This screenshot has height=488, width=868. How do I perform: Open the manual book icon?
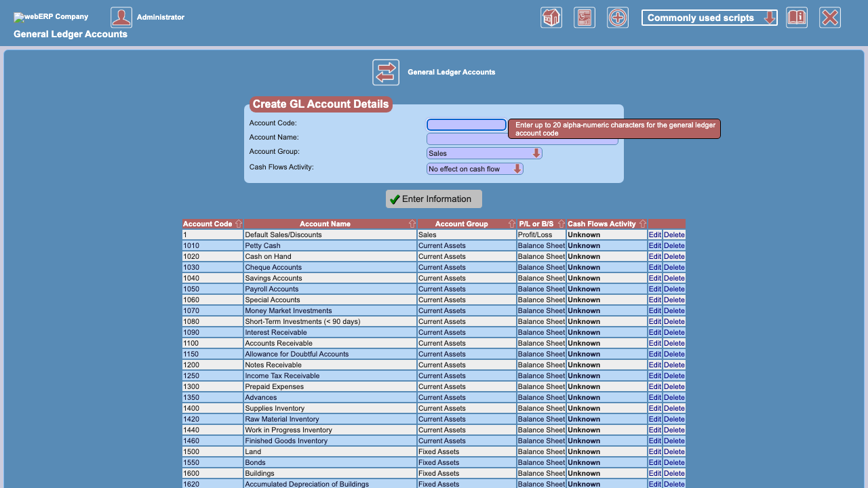[x=797, y=18]
